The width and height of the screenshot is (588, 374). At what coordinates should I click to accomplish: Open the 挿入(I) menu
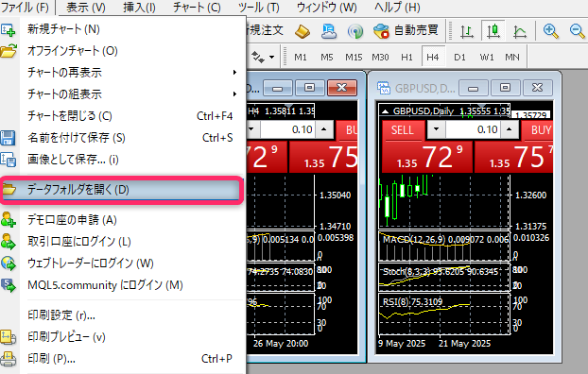coord(139,8)
